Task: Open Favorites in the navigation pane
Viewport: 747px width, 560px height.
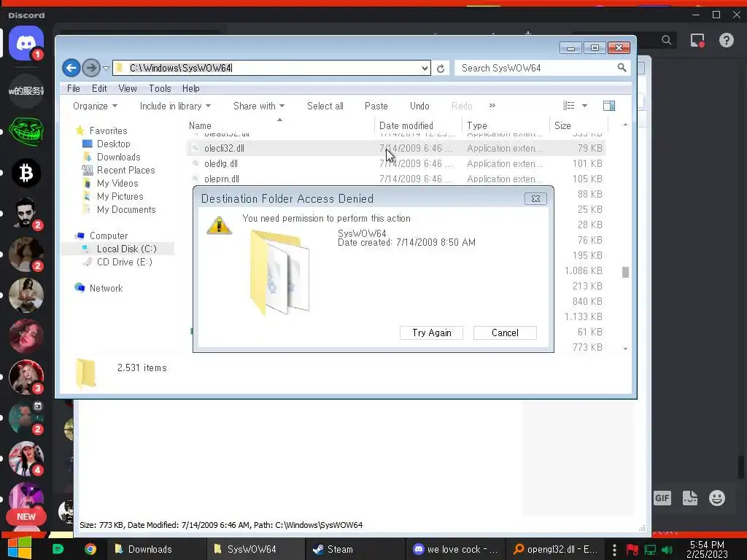Action: [108, 131]
